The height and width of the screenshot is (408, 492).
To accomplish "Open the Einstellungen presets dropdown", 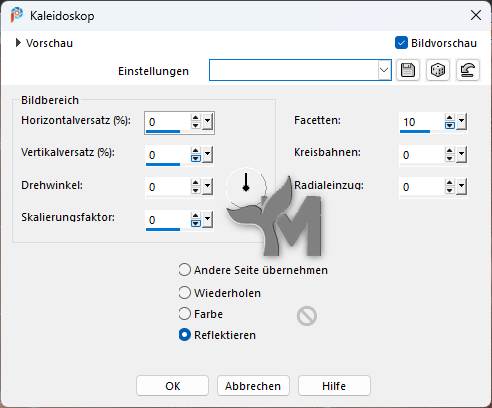I will point(384,70).
